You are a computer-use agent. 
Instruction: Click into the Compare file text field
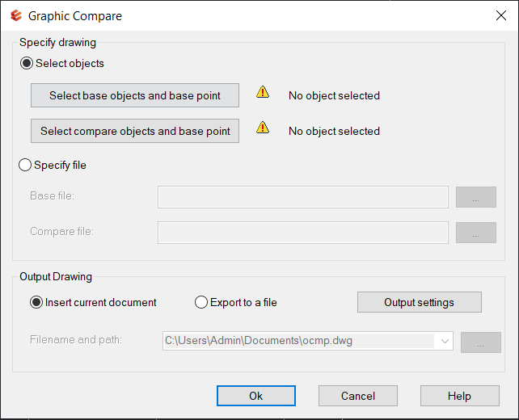coord(302,233)
